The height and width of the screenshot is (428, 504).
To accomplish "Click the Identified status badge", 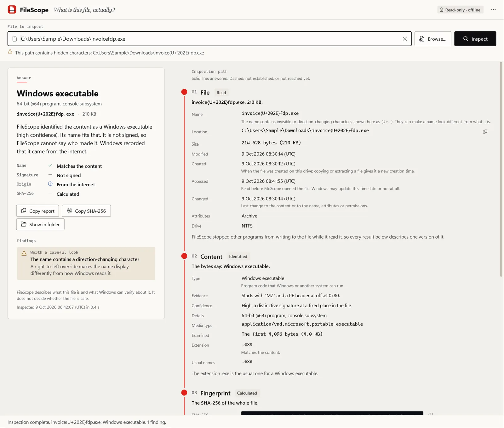I will tap(238, 257).
